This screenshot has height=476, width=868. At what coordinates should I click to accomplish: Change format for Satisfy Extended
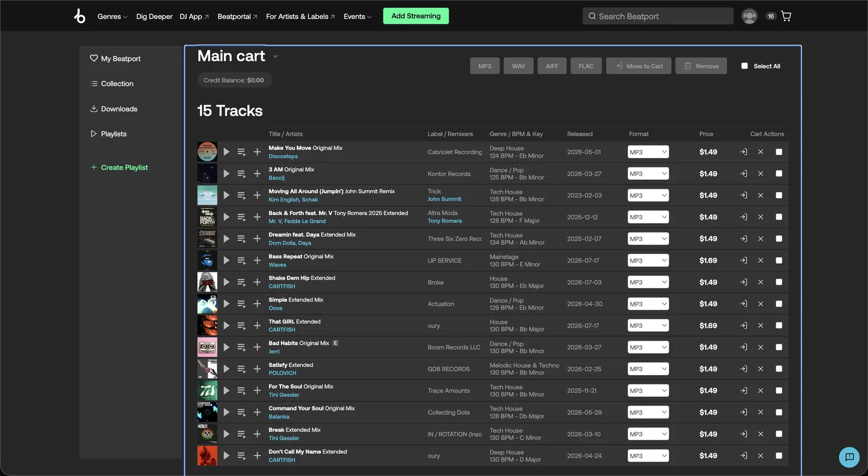pos(648,369)
